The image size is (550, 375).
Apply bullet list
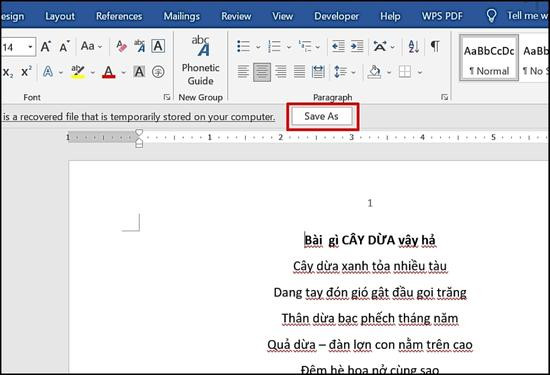coord(243,46)
